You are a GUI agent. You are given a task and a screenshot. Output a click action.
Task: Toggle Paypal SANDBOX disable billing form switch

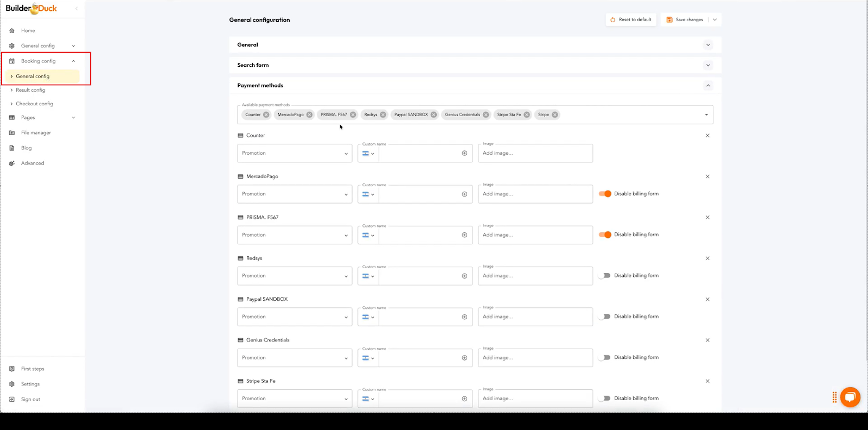(605, 317)
